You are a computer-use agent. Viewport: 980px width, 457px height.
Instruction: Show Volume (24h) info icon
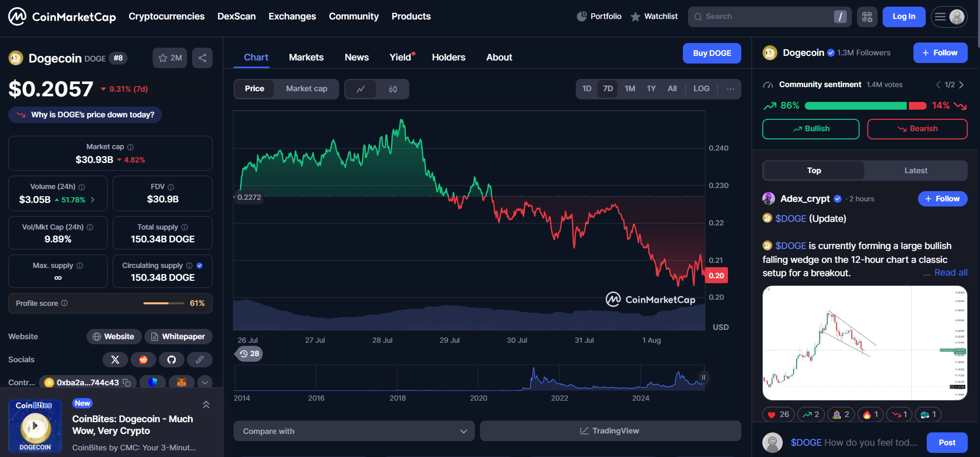click(x=82, y=187)
